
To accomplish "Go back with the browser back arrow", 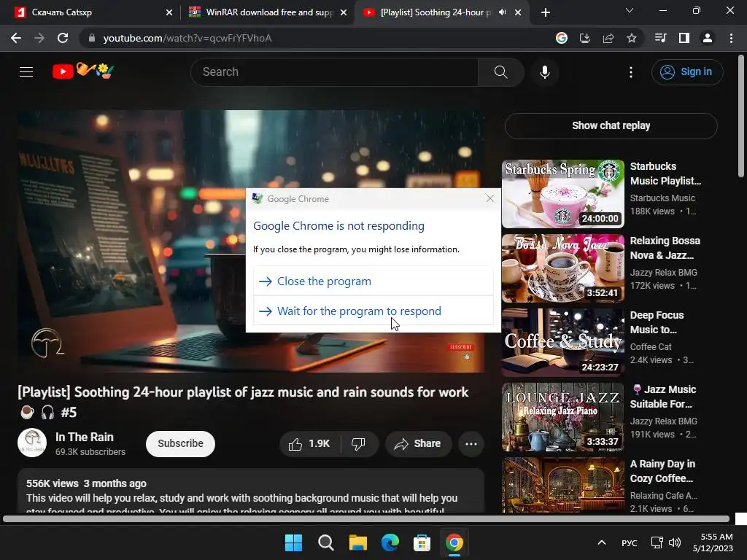I will point(16,38).
